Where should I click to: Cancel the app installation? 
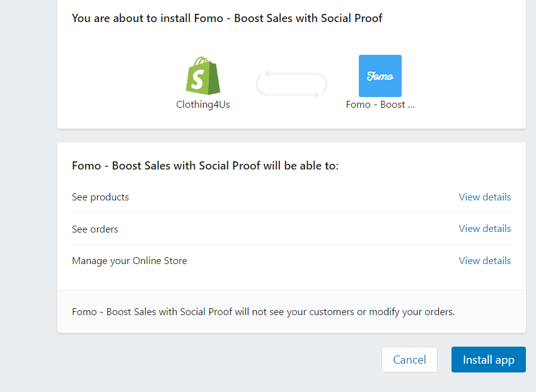coord(409,359)
